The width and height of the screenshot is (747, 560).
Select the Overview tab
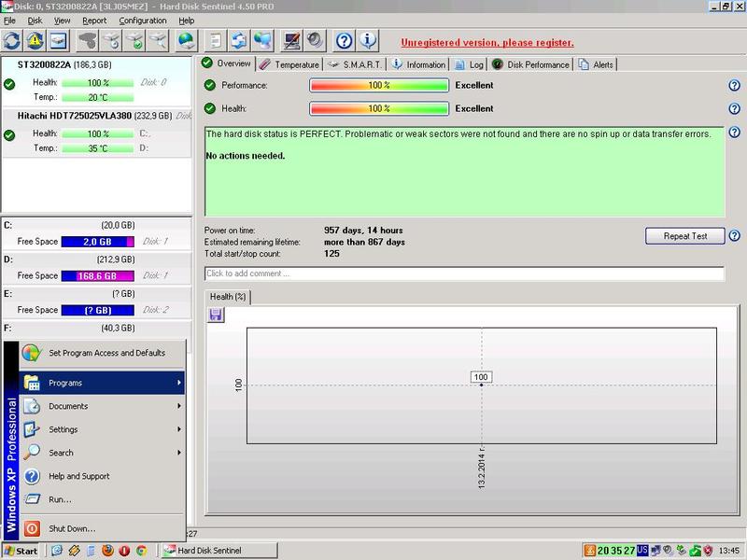pyautogui.click(x=226, y=63)
